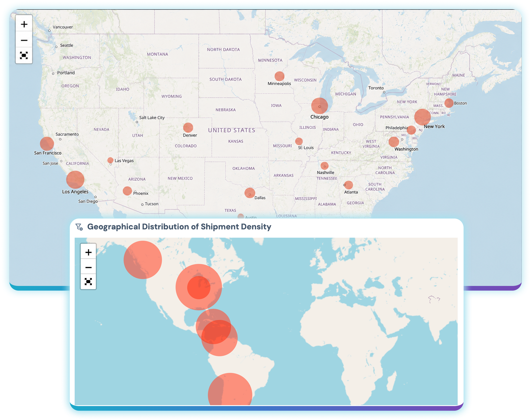Click the Nashville bubble marker
The height and width of the screenshot is (420, 531).
[x=324, y=165]
